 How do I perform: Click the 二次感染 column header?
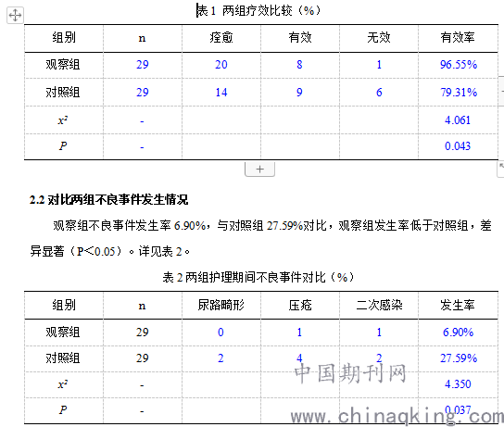(379, 305)
